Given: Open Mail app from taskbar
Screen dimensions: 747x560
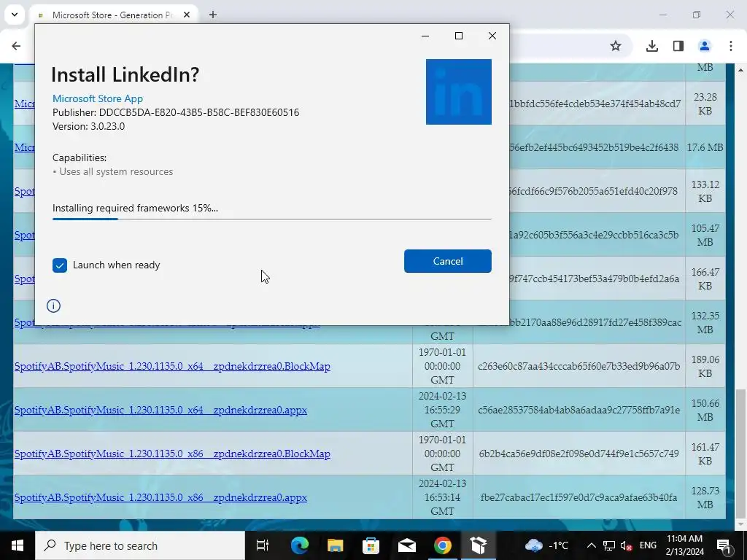Looking at the screenshot, I should click(407, 545).
